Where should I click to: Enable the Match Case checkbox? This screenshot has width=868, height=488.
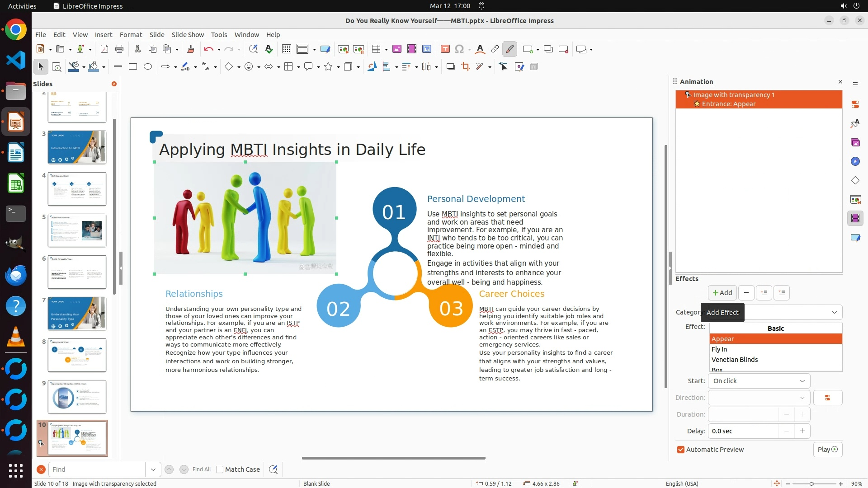click(220, 469)
